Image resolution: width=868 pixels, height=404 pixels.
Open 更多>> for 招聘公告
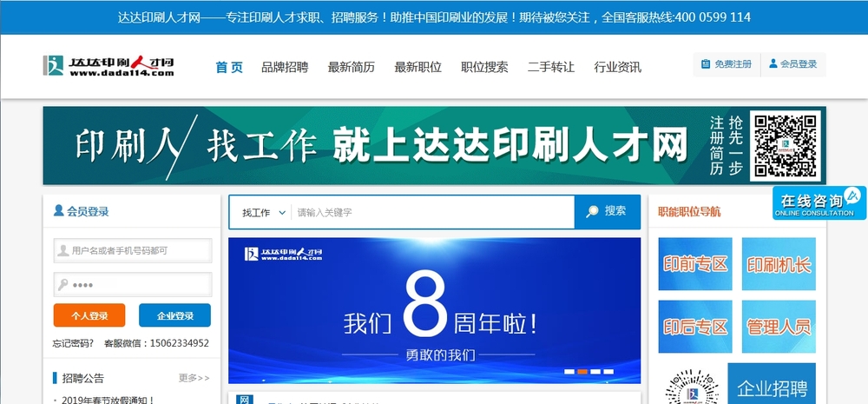tap(194, 378)
